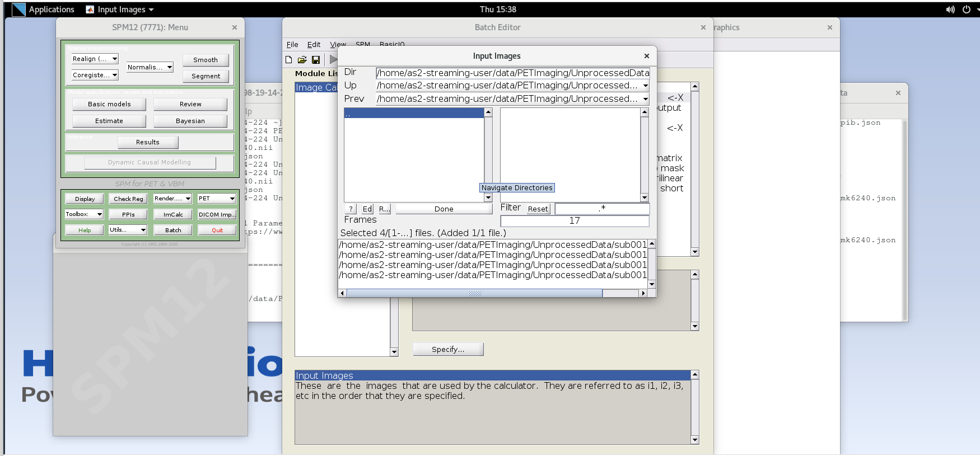
Task: Click the Smooth button
Action: pos(206,60)
